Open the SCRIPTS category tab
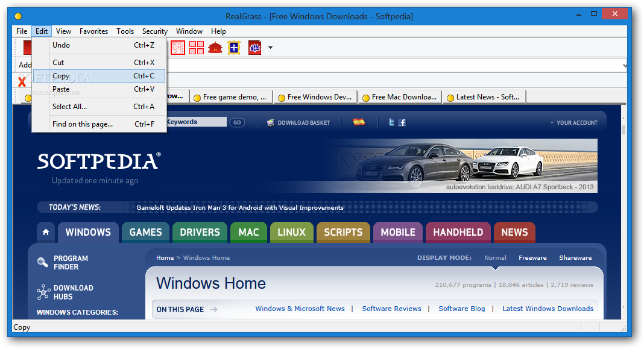Viewport: 644px width, 349px height. coord(343,233)
